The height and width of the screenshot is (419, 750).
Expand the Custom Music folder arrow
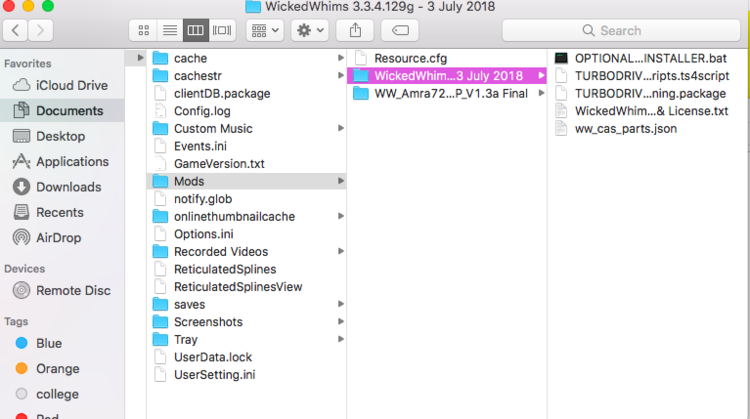[341, 128]
